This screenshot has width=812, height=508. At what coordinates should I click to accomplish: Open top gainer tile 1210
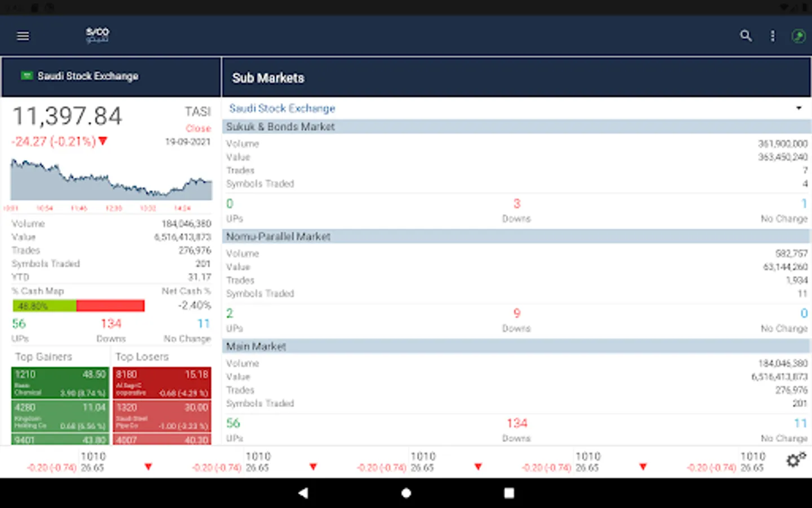[60, 383]
